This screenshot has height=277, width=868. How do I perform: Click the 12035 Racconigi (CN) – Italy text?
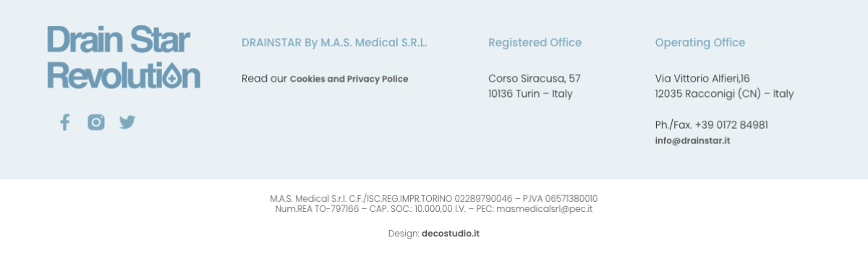[724, 94]
